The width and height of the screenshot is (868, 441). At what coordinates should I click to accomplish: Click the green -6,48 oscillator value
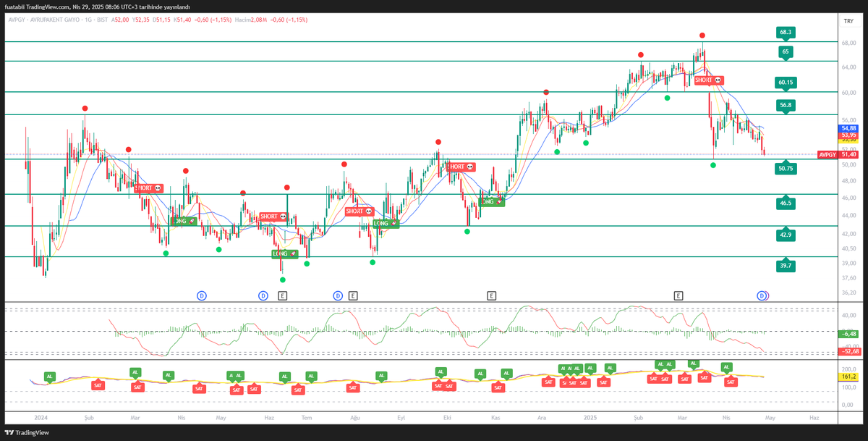(x=848, y=334)
